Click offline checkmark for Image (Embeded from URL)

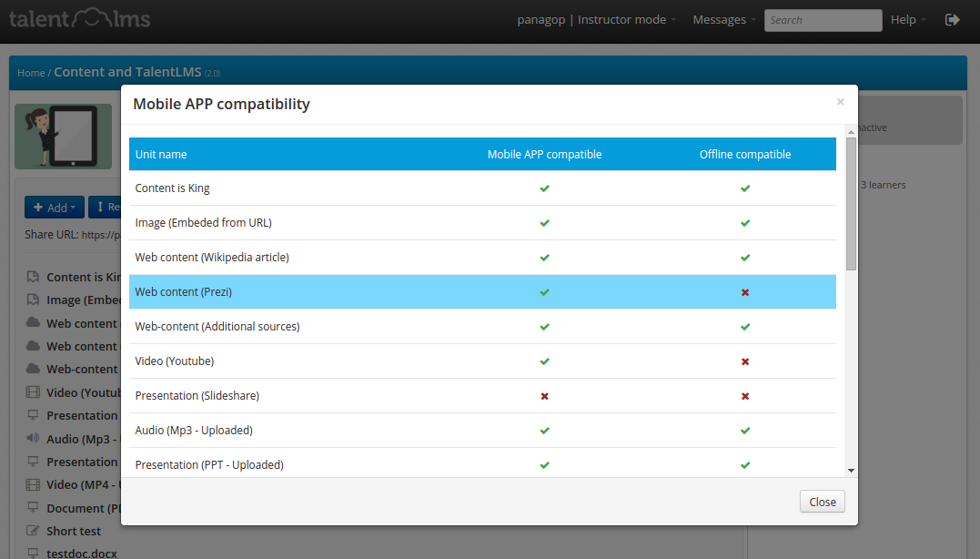pyautogui.click(x=745, y=223)
